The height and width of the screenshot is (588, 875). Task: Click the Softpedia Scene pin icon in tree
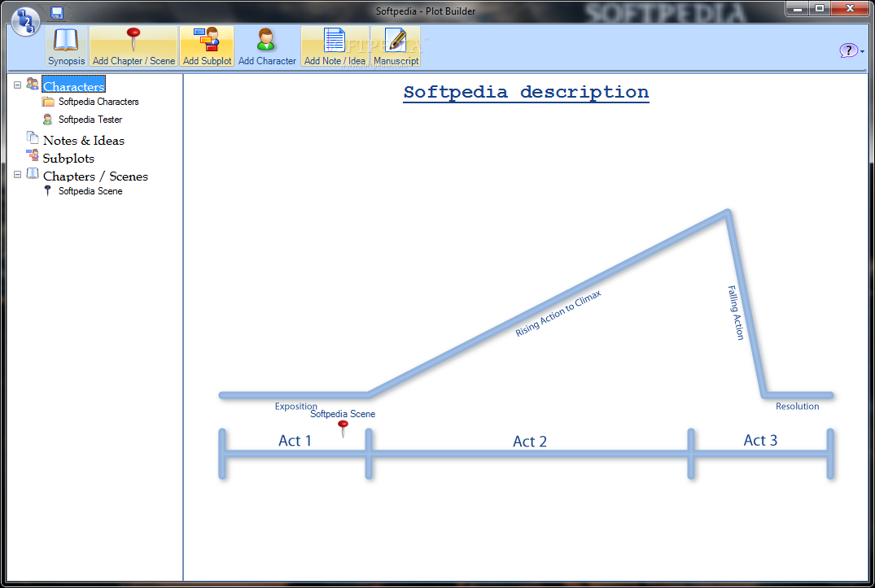coord(48,190)
